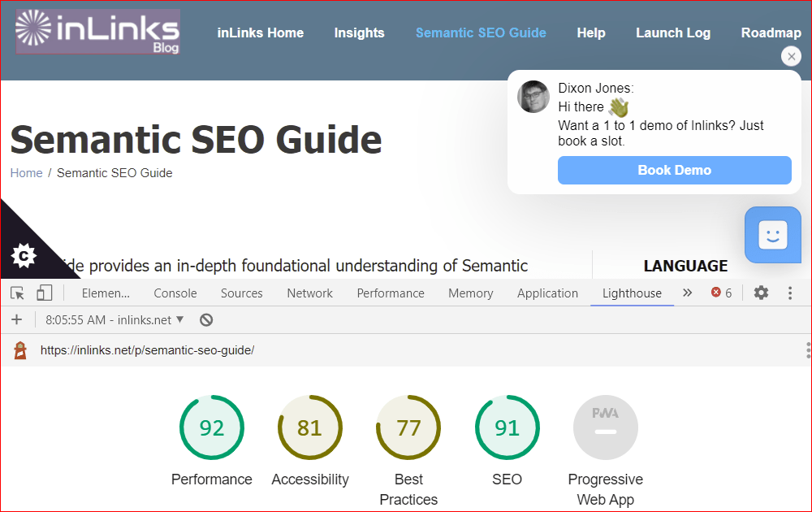Image resolution: width=812 pixels, height=512 pixels.
Task: Click the Book Demo button
Action: [674, 170]
